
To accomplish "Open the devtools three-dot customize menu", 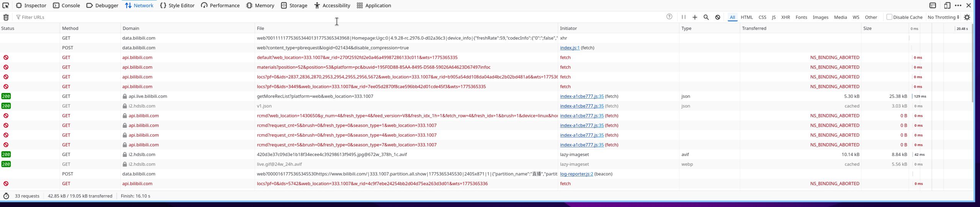I will coord(958,5).
